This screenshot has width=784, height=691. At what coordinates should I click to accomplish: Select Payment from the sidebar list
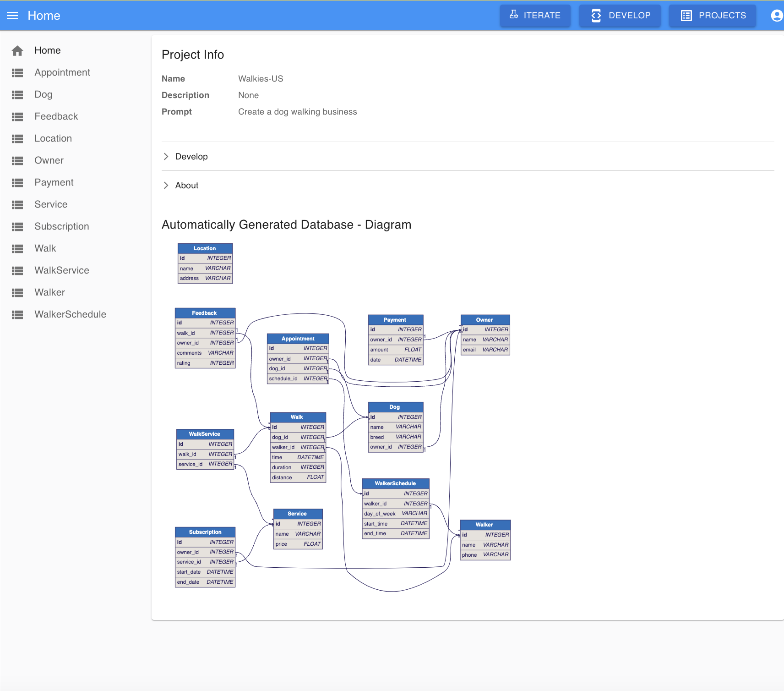click(54, 182)
